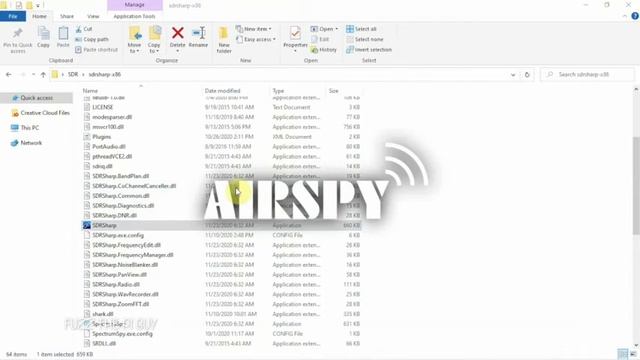Screen dimensions: 640x360
Task: Open the Copy to menu
Action: (154, 40)
